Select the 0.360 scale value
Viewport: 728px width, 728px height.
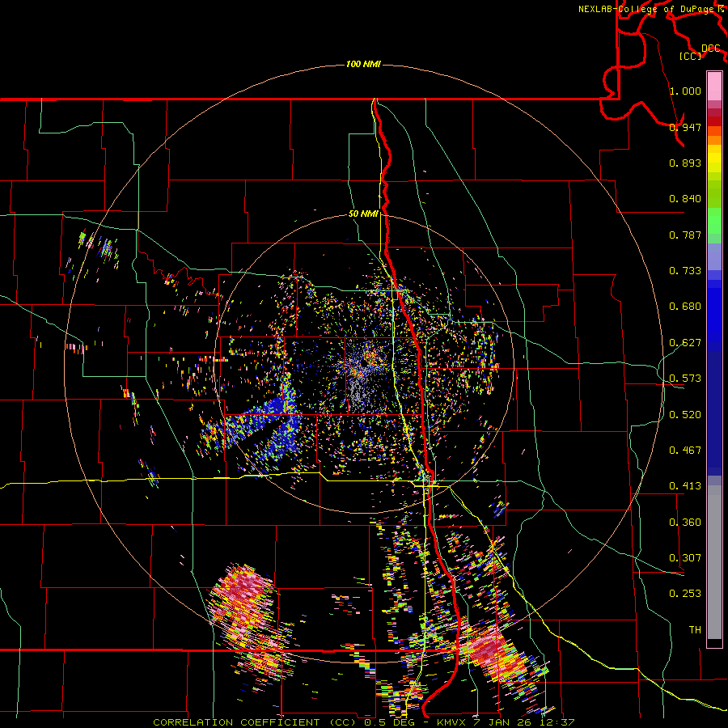[x=685, y=522]
